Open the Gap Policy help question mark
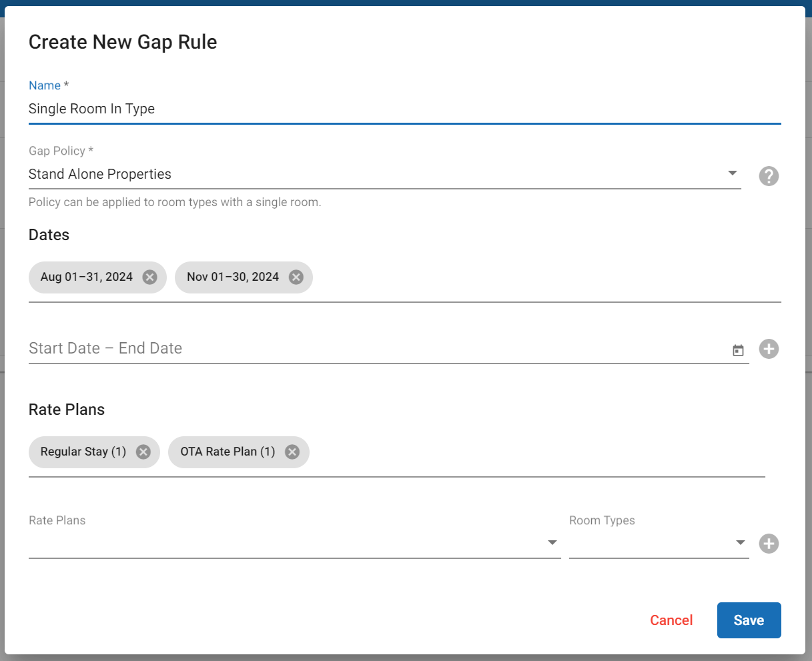The width and height of the screenshot is (812, 661). click(x=769, y=176)
